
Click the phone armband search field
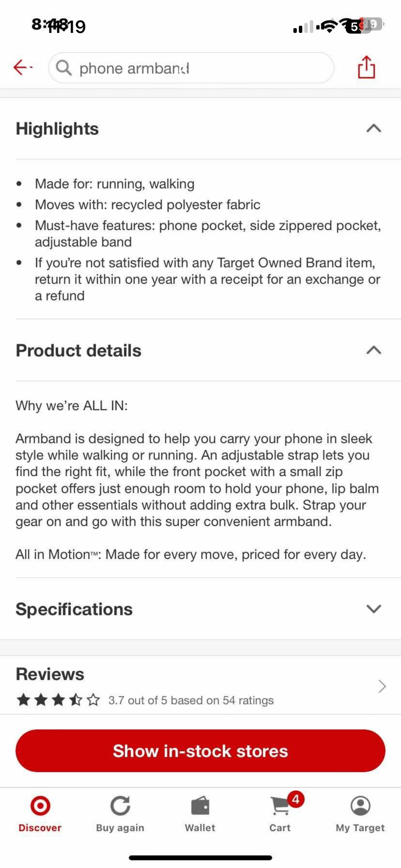pos(191,68)
